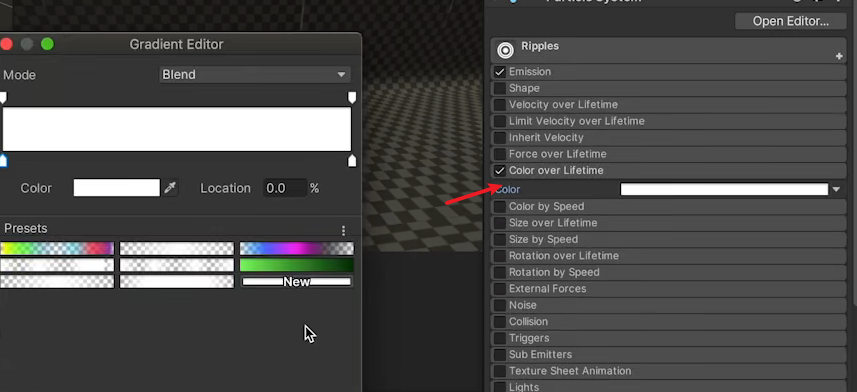Click the Location percent input field
The image size is (857, 392).
[x=285, y=188]
